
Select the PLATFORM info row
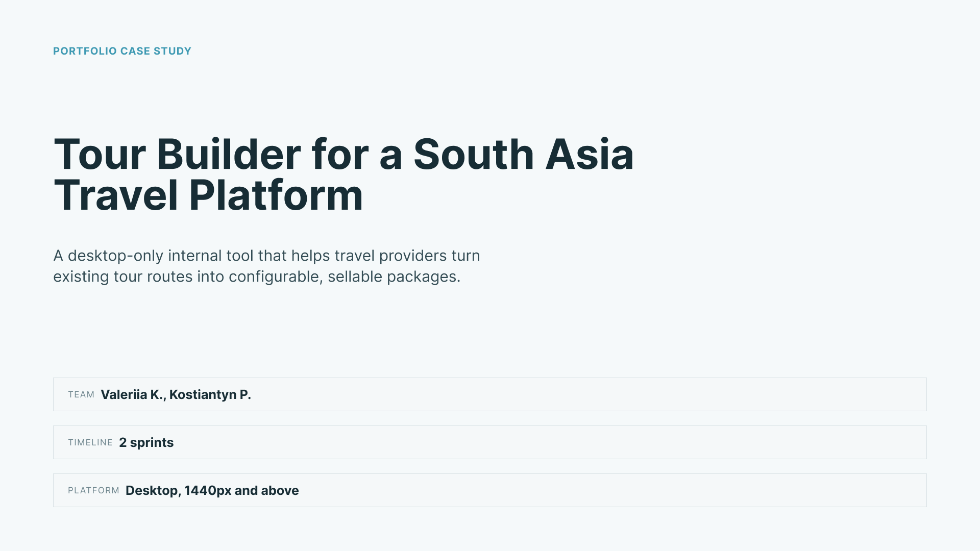pos(490,490)
